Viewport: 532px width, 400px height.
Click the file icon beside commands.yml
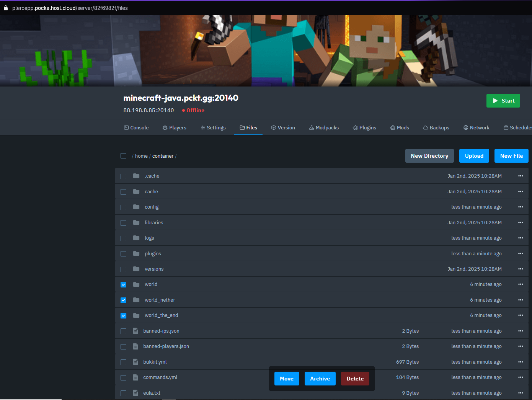(135, 377)
